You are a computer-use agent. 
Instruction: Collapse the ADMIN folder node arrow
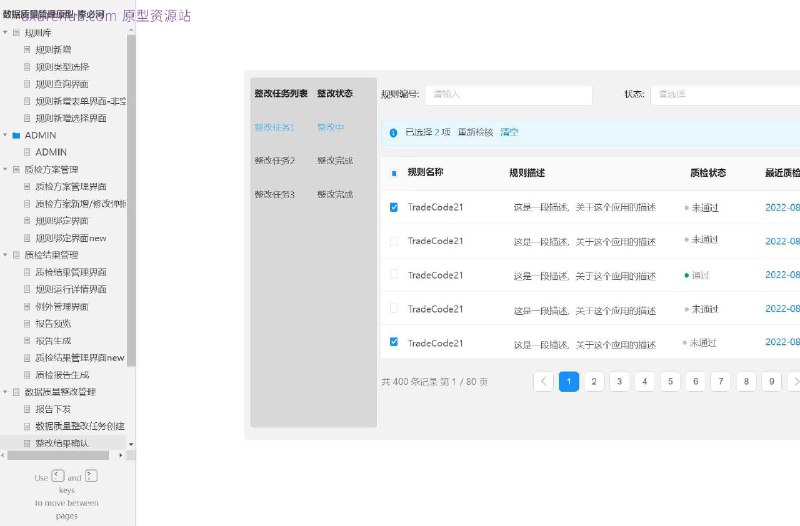click(5, 135)
